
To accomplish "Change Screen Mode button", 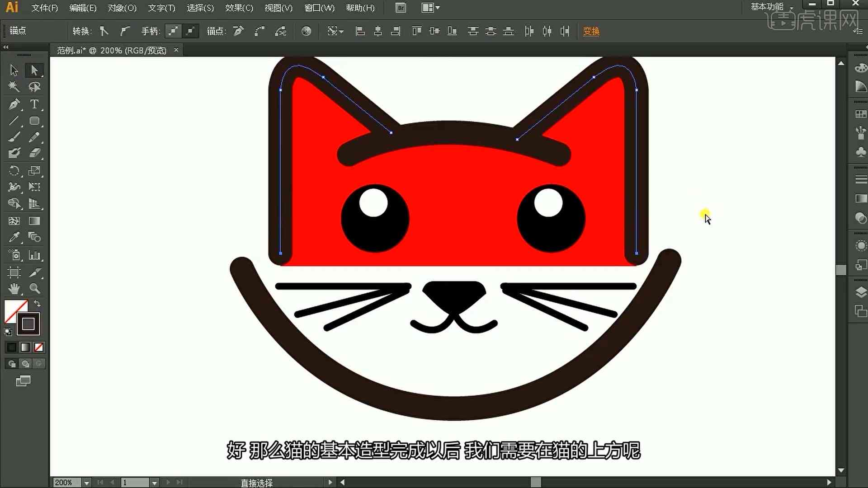I will [23, 381].
